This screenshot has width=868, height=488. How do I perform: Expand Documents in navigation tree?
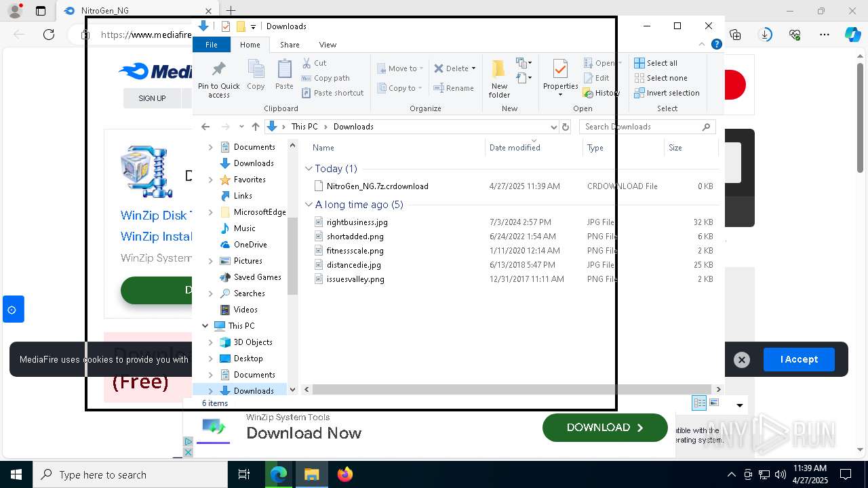tap(210, 147)
